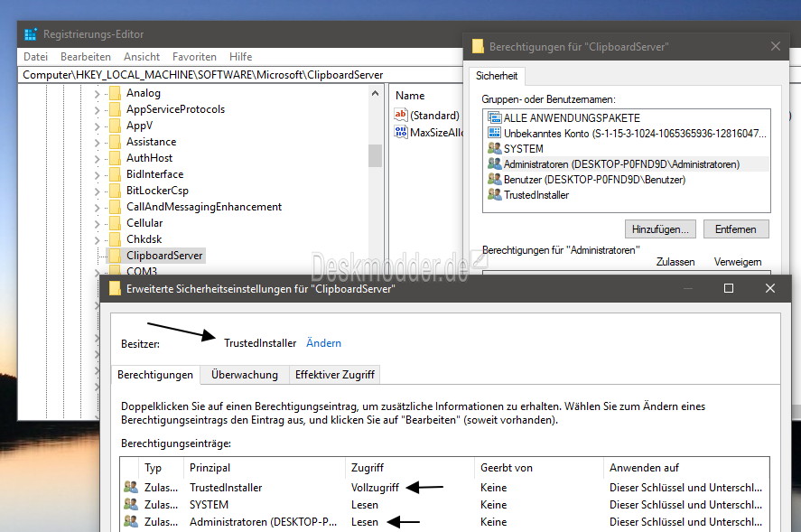Image resolution: width=801 pixels, height=532 pixels.
Task: Click the (Standard) string value icon
Action: pyautogui.click(x=401, y=115)
